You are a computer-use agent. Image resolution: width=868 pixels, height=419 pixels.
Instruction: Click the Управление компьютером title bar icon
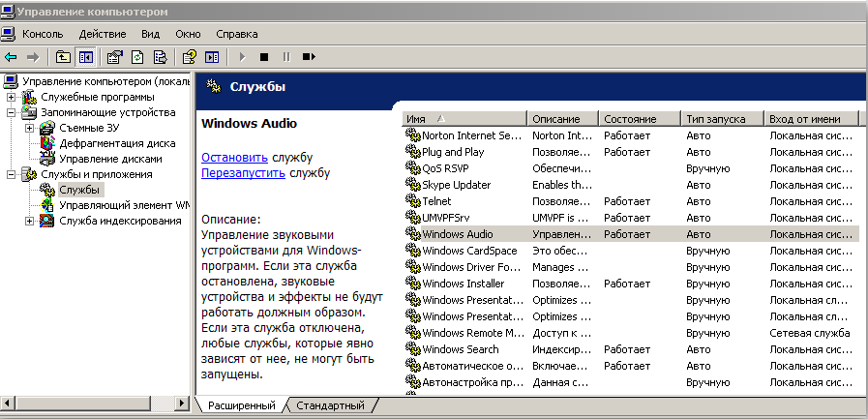tap(7, 11)
